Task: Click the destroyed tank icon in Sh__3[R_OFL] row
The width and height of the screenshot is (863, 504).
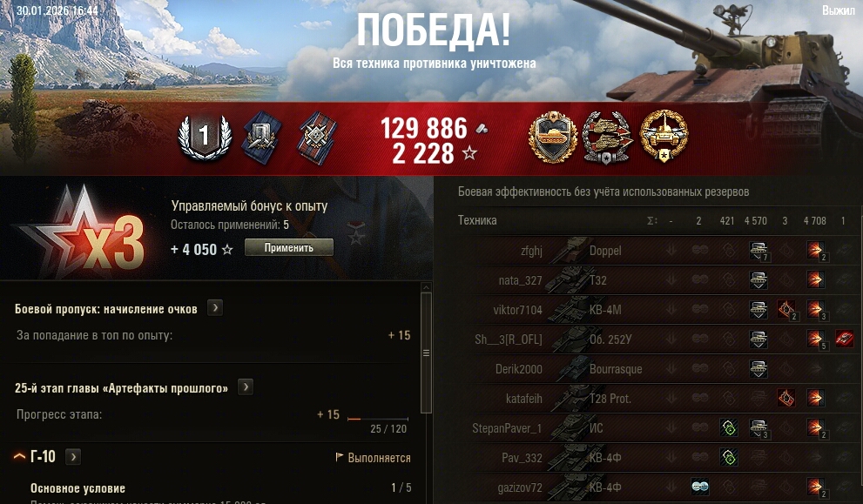Action: 845,339
